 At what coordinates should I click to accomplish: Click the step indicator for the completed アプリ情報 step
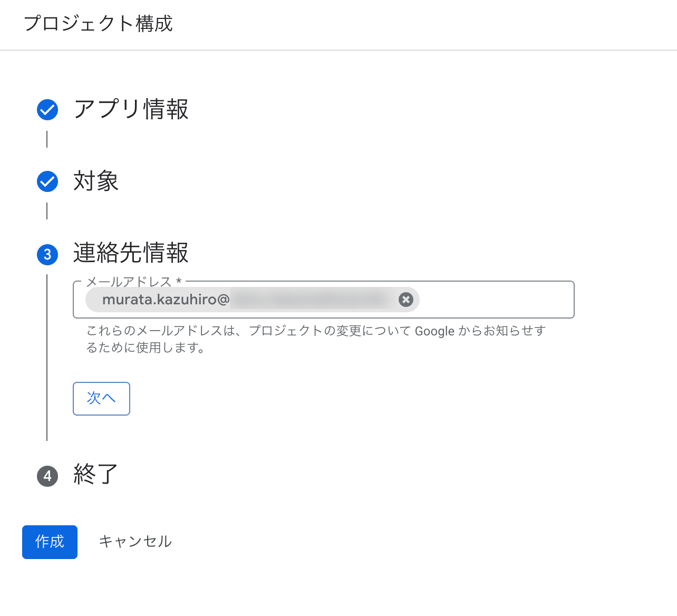pyautogui.click(x=47, y=110)
